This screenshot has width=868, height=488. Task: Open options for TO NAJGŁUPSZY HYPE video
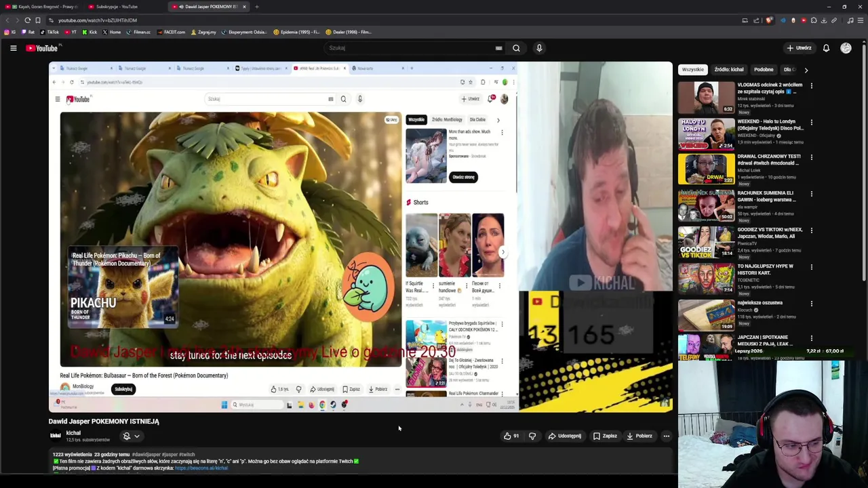coord(811,267)
